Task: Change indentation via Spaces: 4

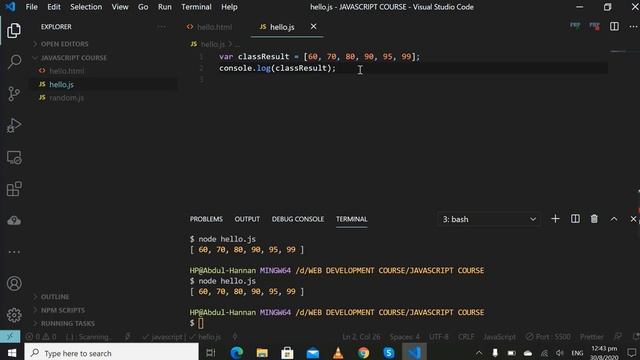Action: tap(404, 337)
